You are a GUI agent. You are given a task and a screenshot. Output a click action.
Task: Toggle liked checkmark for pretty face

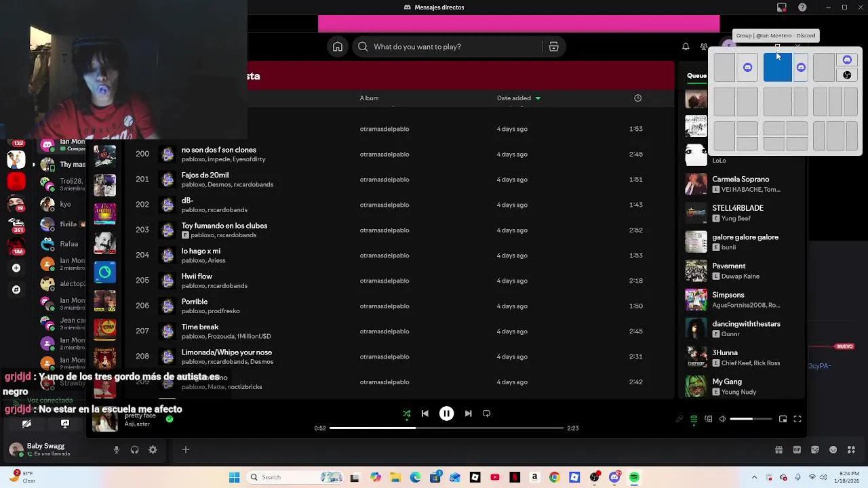(170, 419)
